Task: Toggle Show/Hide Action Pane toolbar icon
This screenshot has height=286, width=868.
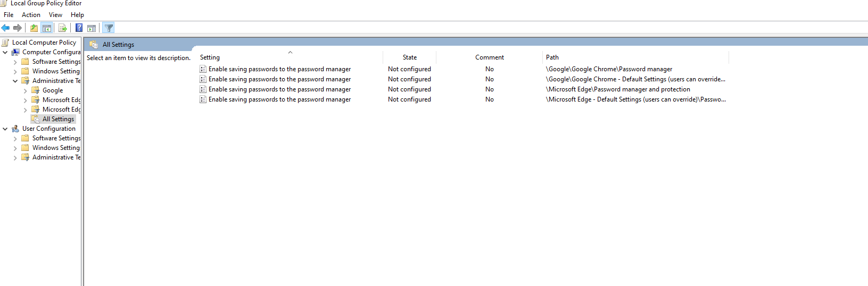Action: click(x=92, y=28)
